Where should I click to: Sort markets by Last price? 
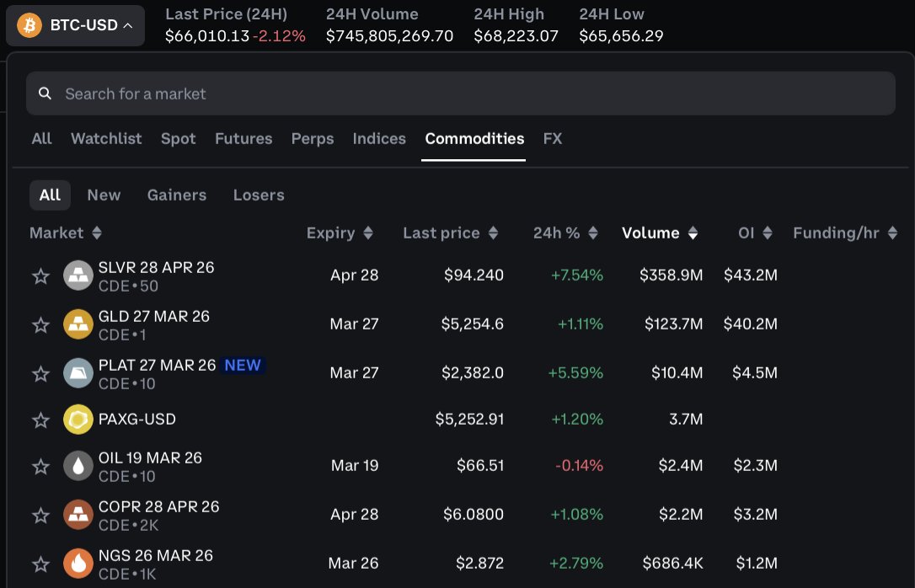click(441, 233)
